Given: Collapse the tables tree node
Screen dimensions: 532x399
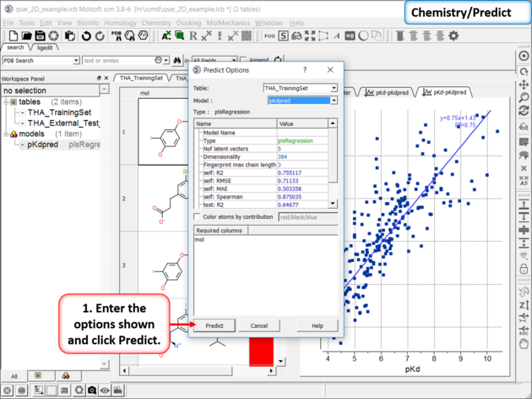Looking at the screenshot, I should click(x=5, y=101).
